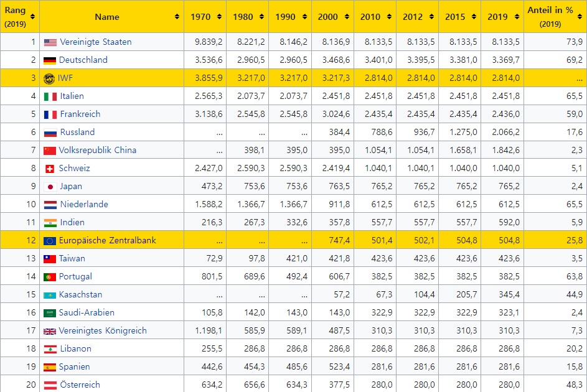Visit the Österreich link
The height and width of the screenshot is (392, 587).
tap(80, 385)
